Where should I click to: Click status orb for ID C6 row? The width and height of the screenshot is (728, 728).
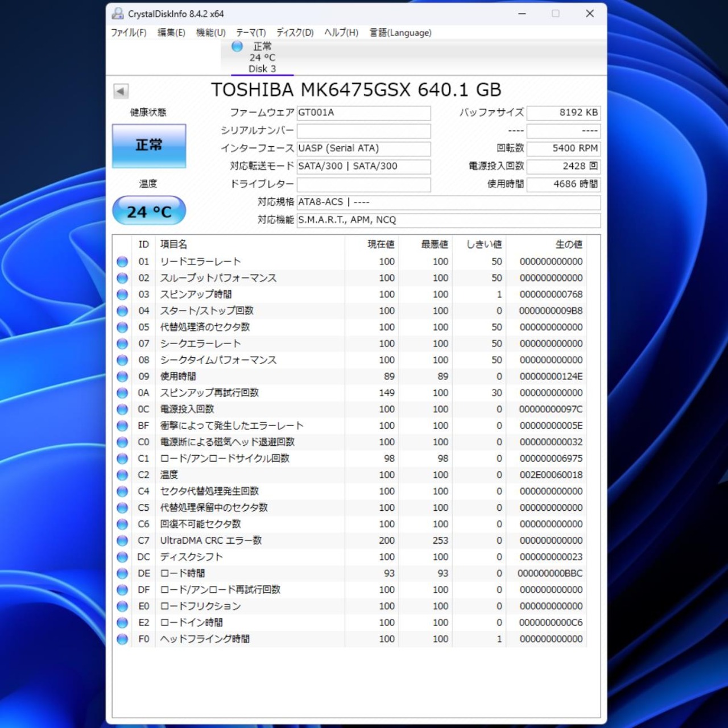coord(122,524)
